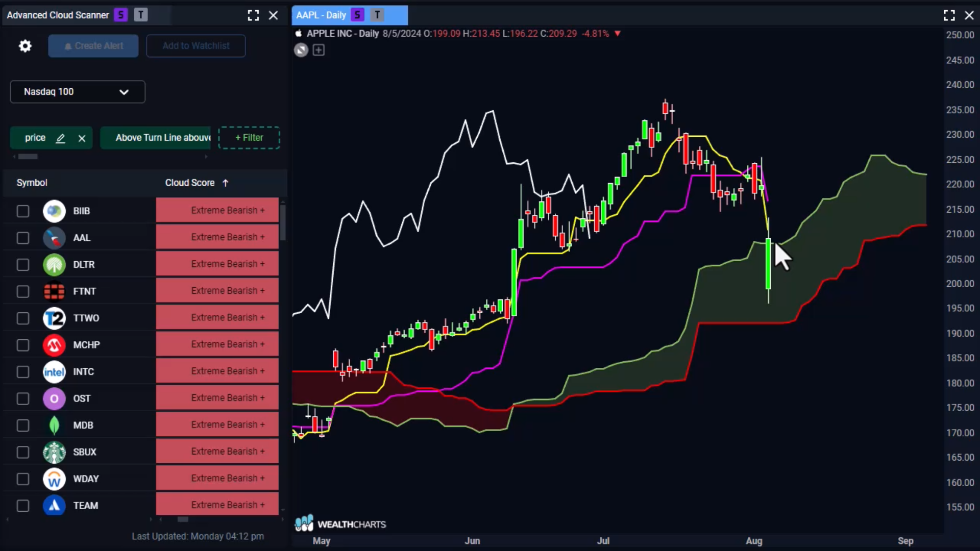980x551 pixels.
Task: Click the Aug label on time axis
Action: pyautogui.click(x=754, y=541)
